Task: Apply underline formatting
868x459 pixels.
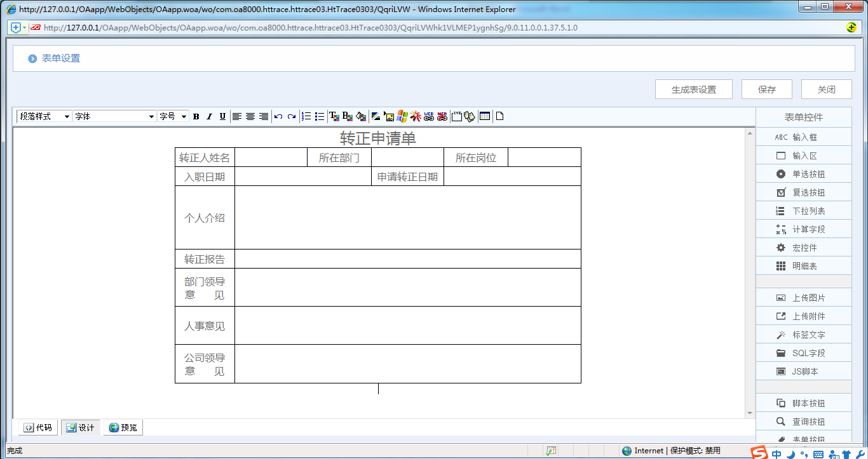Action: pyautogui.click(x=222, y=116)
